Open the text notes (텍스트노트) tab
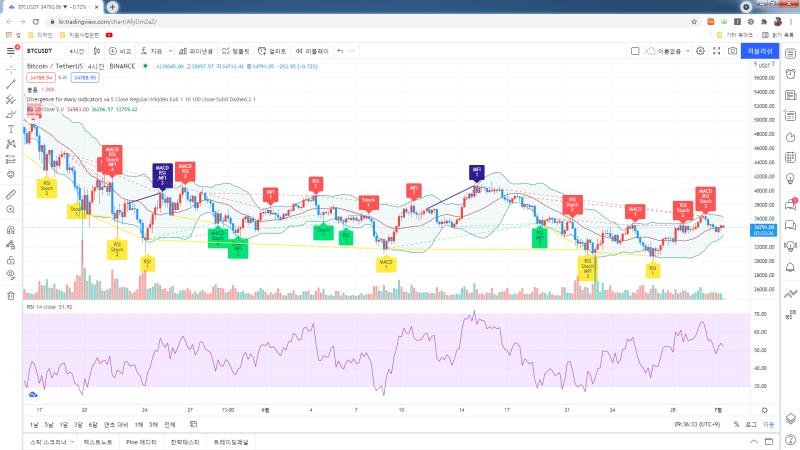Screen dimensions: 800x450 (x=98, y=442)
